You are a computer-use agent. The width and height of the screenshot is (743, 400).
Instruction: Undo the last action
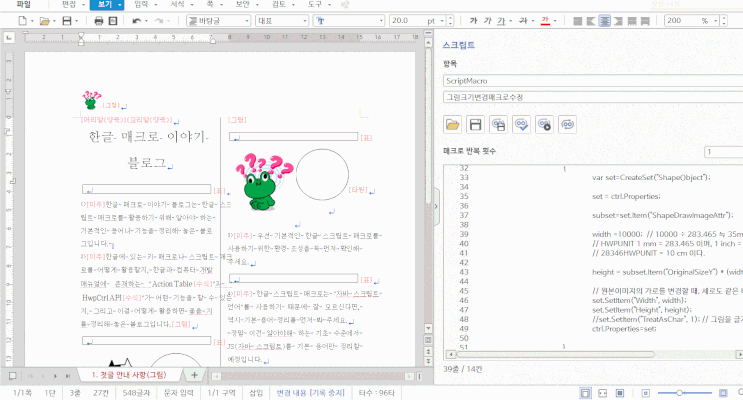(x=136, y=21)
